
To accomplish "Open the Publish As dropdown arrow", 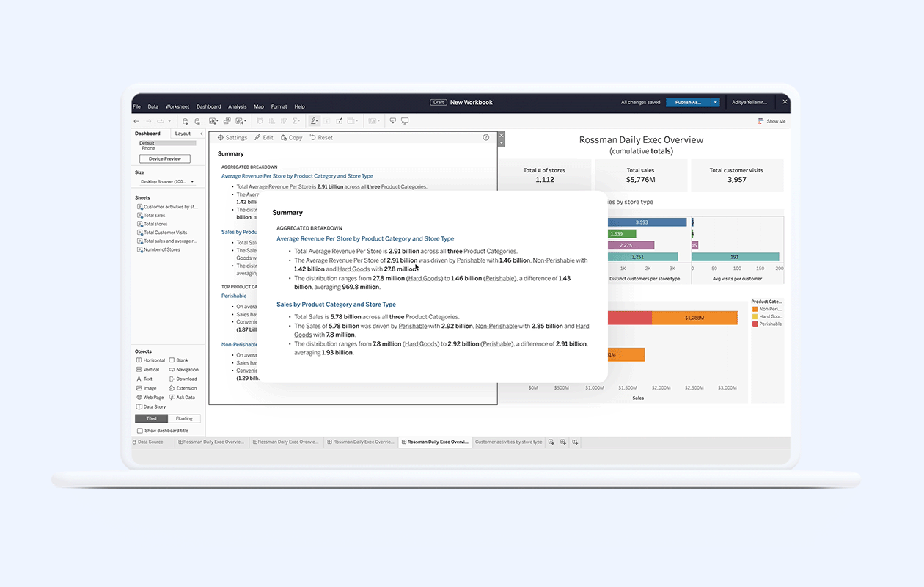I will [x=715, y=102].
